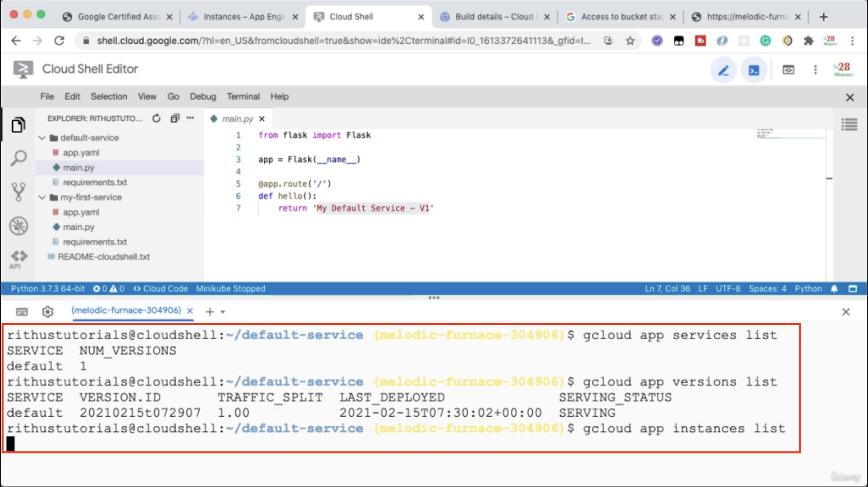Change Spaces: 4 indentation setting
This screenshot has width=868, height=487.
coord(767,289)
